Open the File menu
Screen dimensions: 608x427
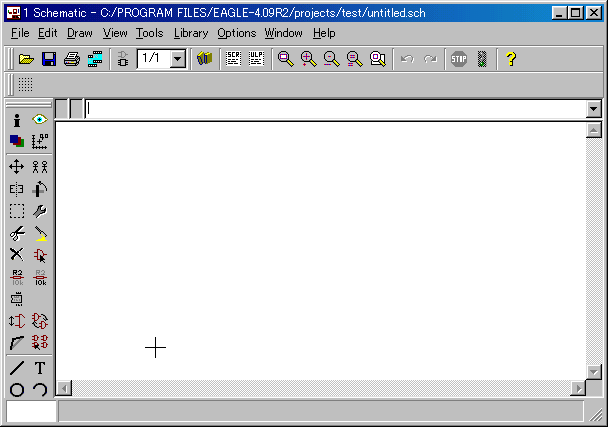coord(20,33)
